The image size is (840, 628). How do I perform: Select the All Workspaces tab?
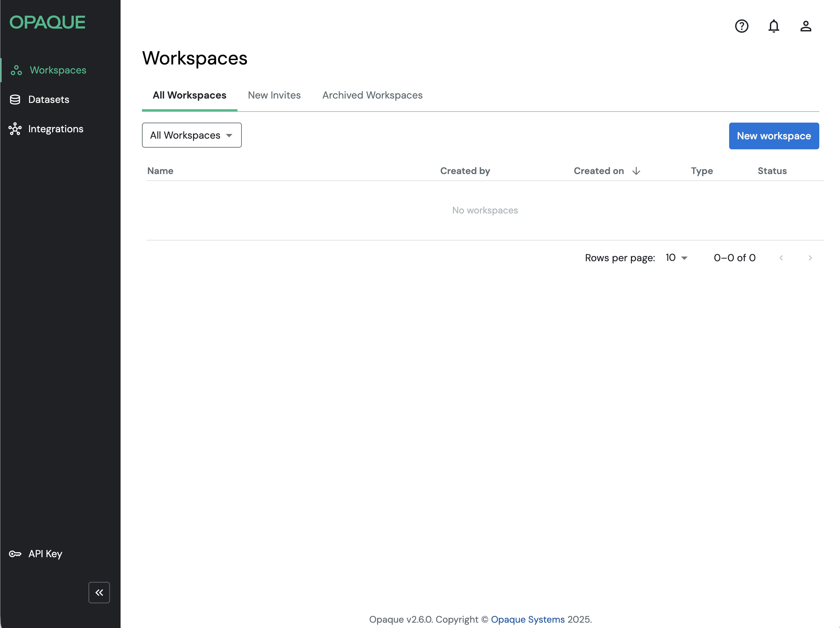click(x=189, y=95)
